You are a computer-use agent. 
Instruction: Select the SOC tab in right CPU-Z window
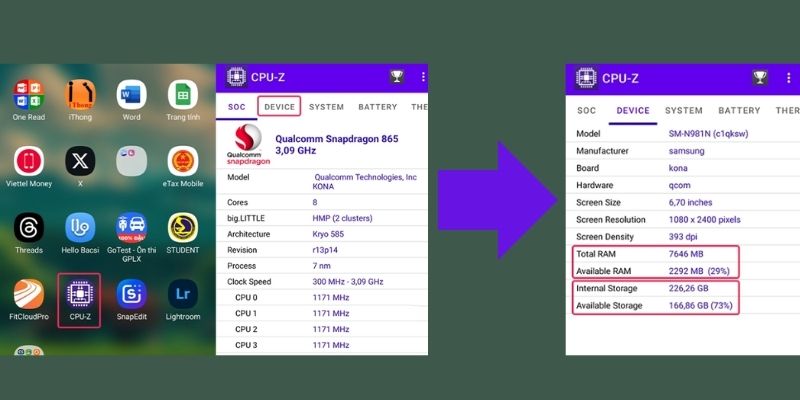(x=586, y=111)
